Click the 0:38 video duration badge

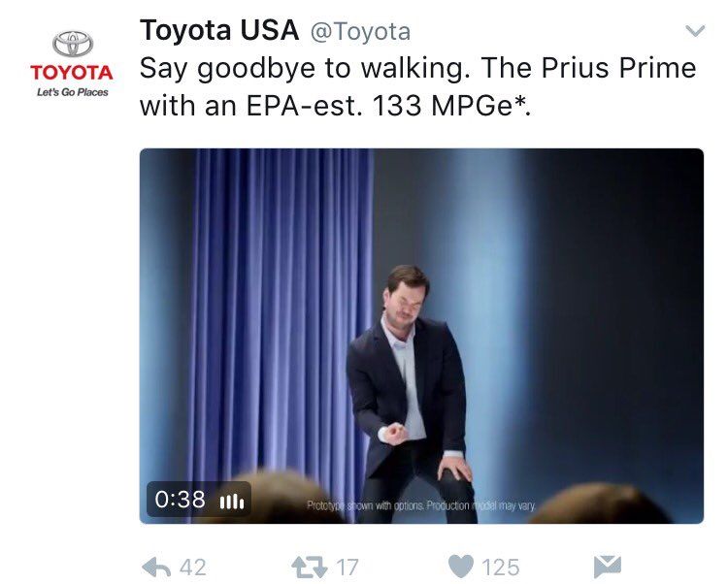pos(181,500)
